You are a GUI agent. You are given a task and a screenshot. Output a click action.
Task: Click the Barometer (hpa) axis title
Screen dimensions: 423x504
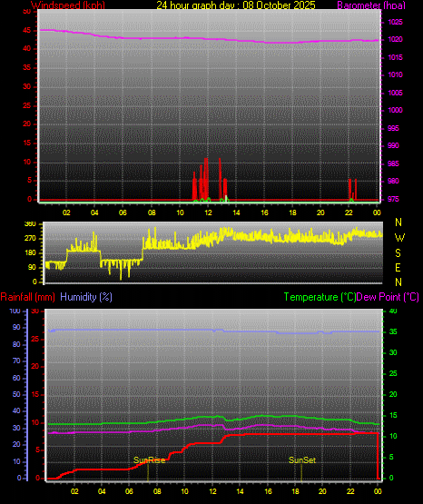tap(371, 5)
